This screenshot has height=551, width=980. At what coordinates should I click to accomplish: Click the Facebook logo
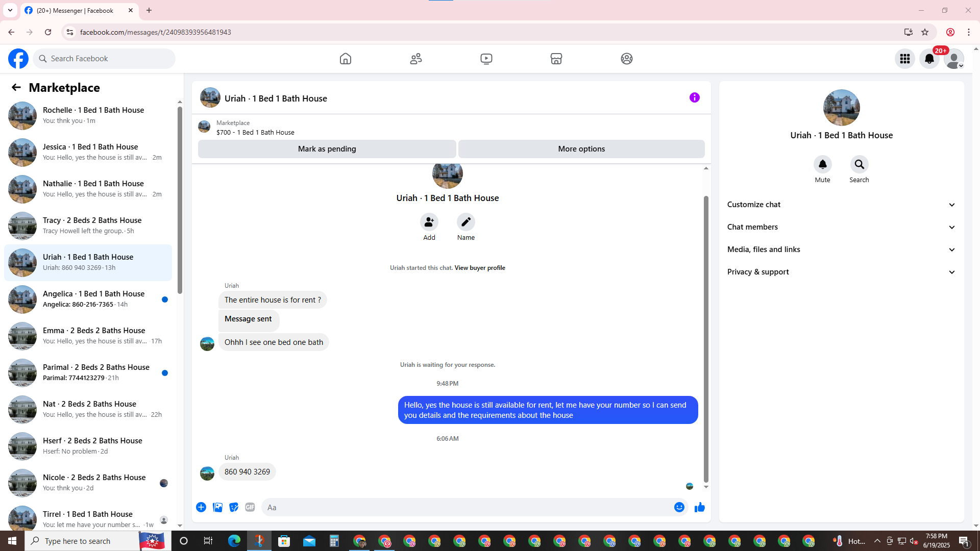pos(18,59)
